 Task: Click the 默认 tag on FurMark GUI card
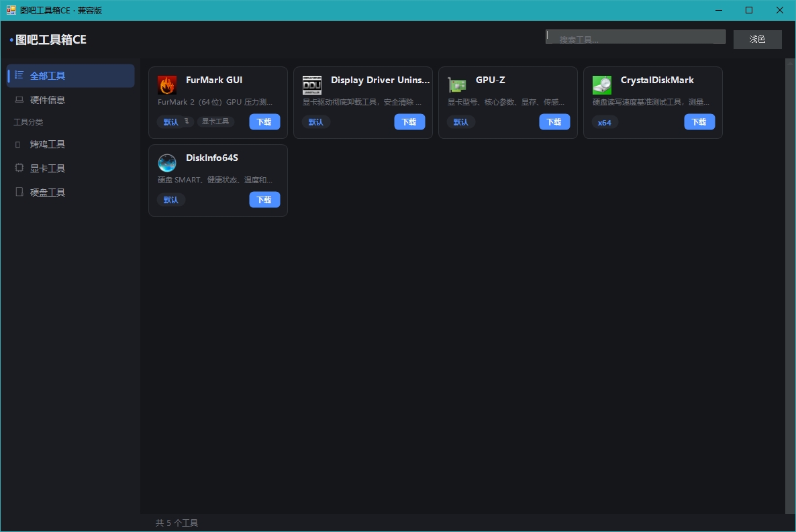171,122
